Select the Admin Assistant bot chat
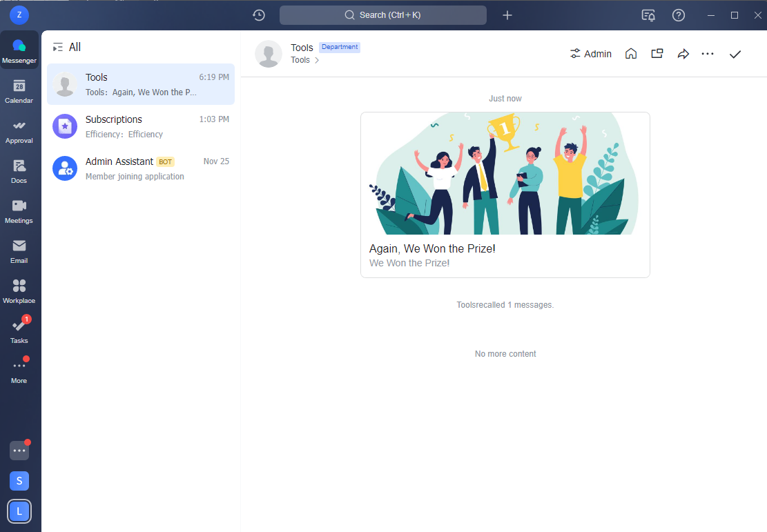Viewport: 767px width, 532px height. pyautogui.click(x=141, y=168)
